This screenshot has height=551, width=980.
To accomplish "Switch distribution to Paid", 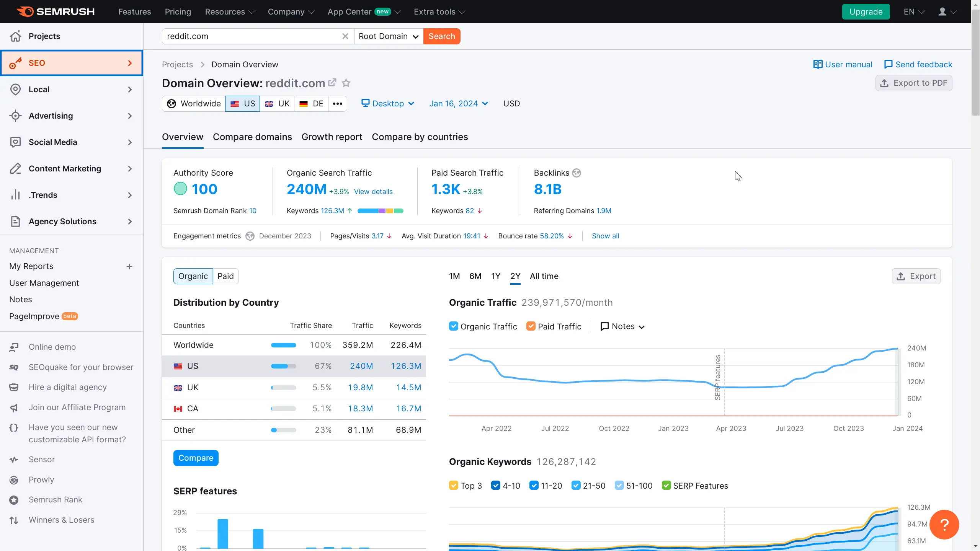I will click(x=225, y=276).
